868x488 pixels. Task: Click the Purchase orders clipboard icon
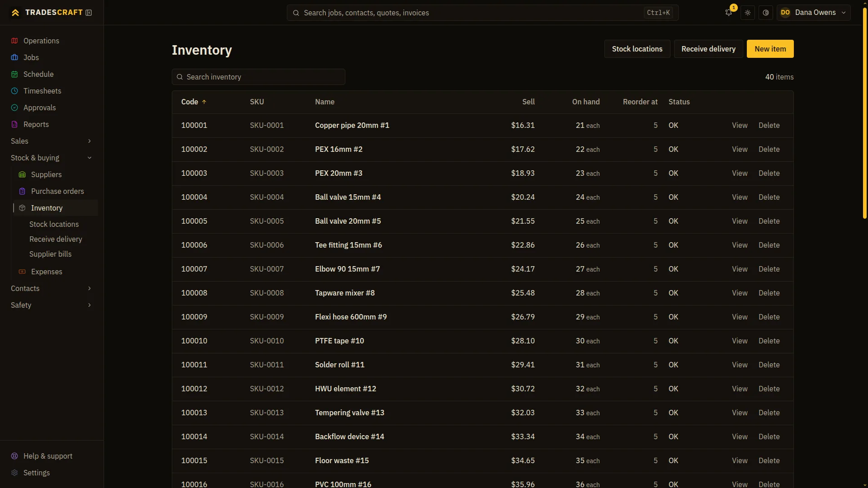[22, 191]
